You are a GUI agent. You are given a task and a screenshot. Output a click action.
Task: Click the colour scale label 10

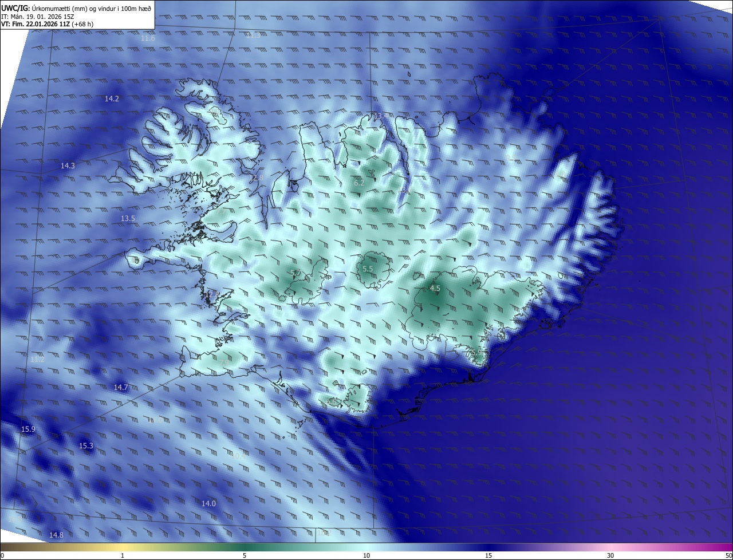pos(366,555)
